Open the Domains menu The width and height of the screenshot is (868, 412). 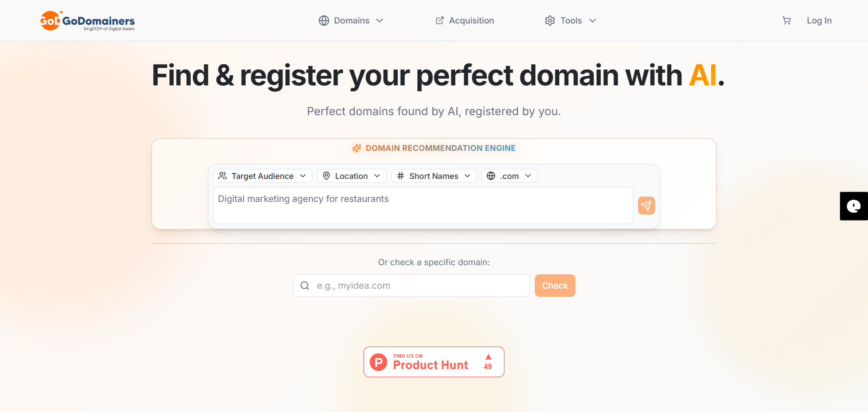[x=352, y=20]
